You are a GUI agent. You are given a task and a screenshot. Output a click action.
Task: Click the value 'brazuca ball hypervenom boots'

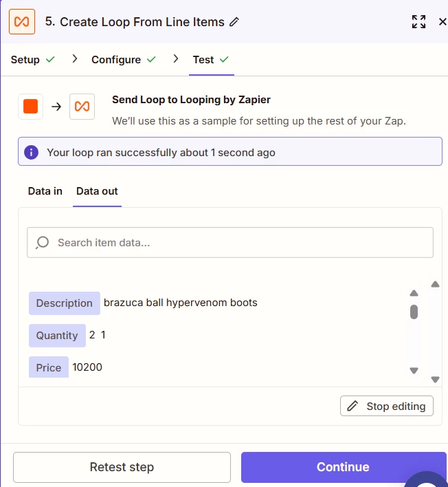click(x=181, y=303)
